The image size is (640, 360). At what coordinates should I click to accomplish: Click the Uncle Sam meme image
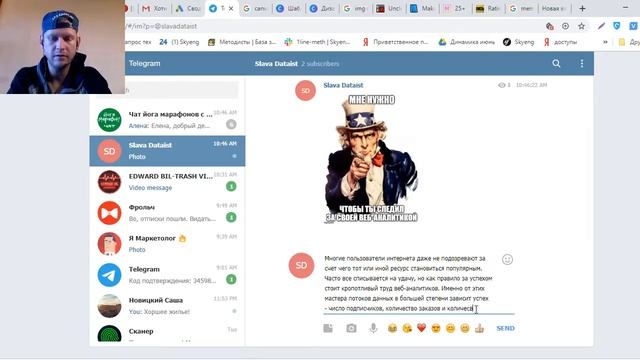[x=371, y=159]
